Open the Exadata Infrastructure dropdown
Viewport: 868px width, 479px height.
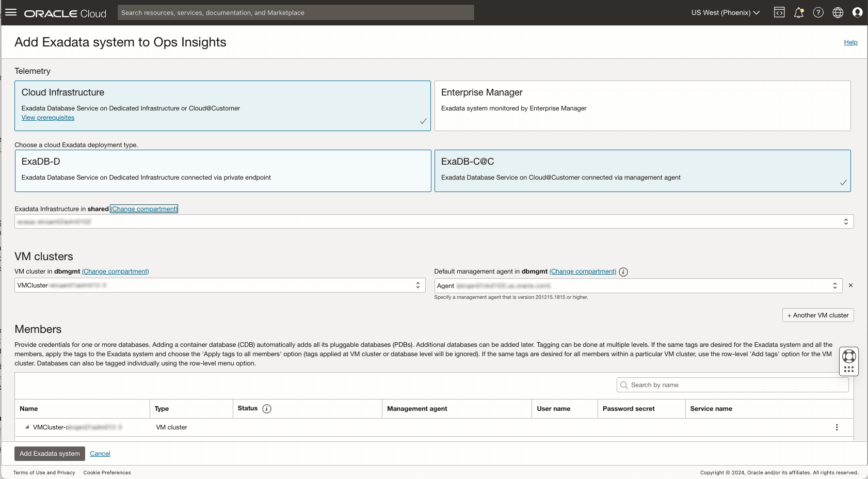tap(433, 221)
